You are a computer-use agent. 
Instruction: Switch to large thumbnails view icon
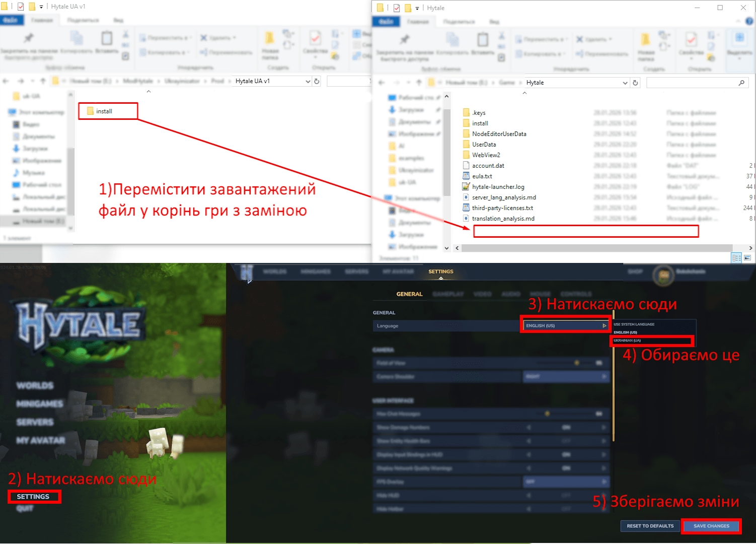pos(747,258)
